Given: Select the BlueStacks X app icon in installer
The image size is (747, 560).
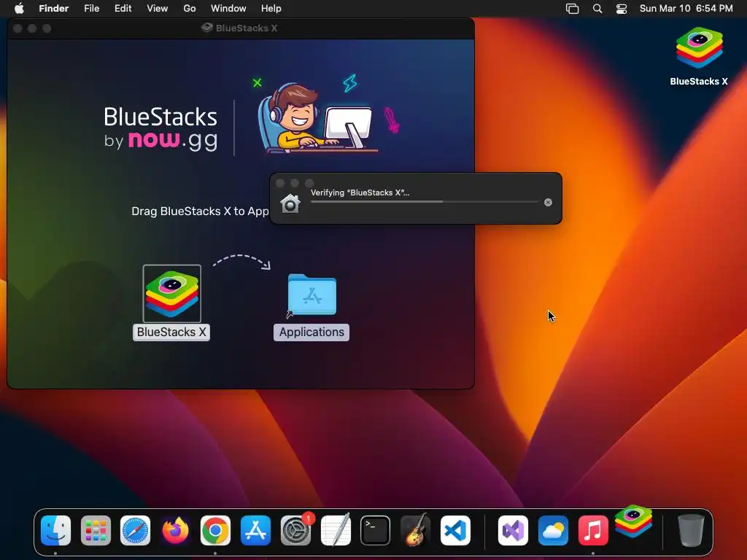Looking at the screenshot, I should tap(172, 294).
